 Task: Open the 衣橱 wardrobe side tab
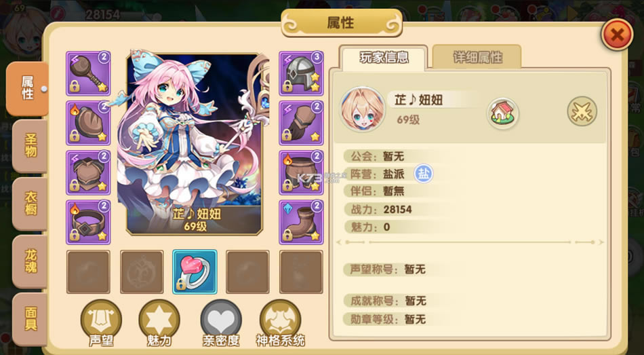pos(30,204)
